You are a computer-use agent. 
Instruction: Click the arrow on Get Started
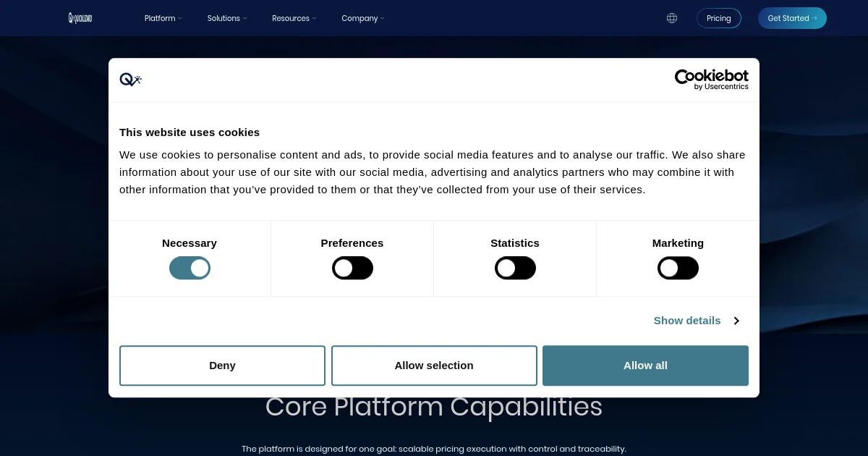click(814, 18)
